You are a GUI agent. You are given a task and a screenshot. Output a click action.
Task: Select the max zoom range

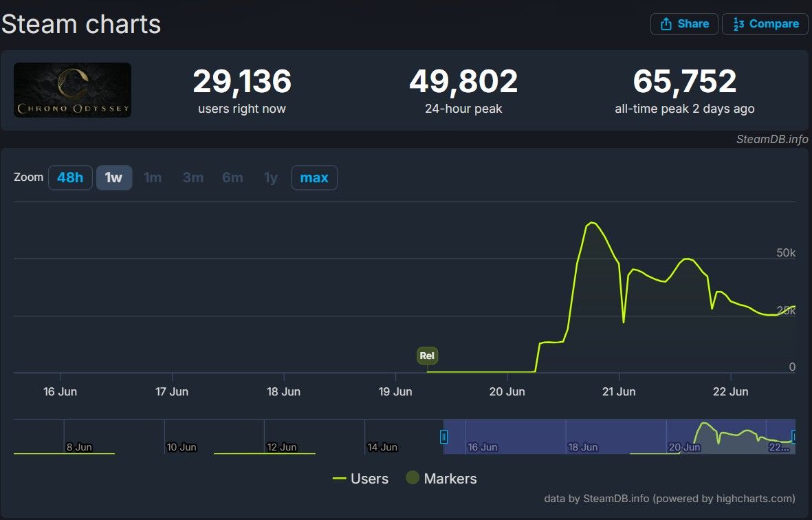tap(314, 177)
